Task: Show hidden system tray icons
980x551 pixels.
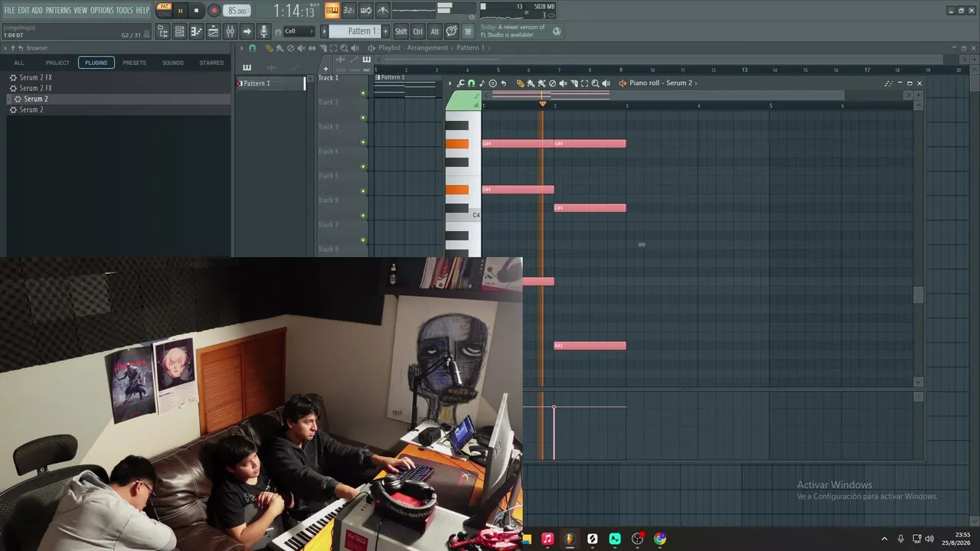Action: 884,539
